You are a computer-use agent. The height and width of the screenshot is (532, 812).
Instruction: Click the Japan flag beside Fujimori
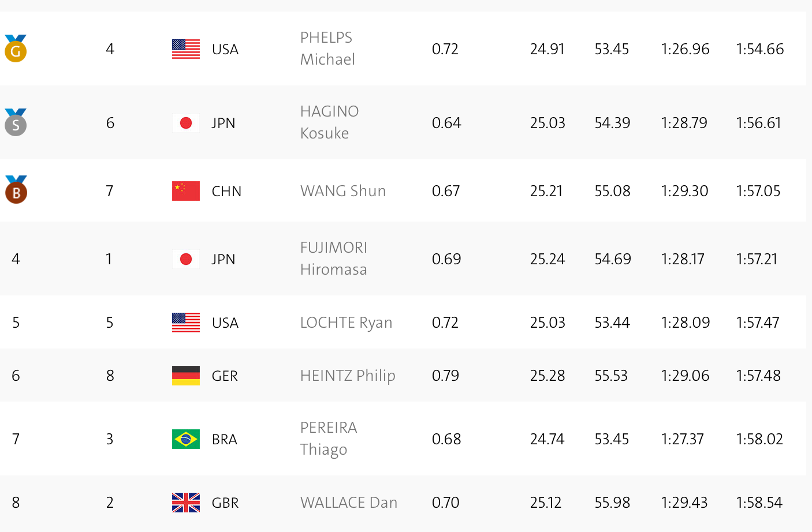coord(186,259)
